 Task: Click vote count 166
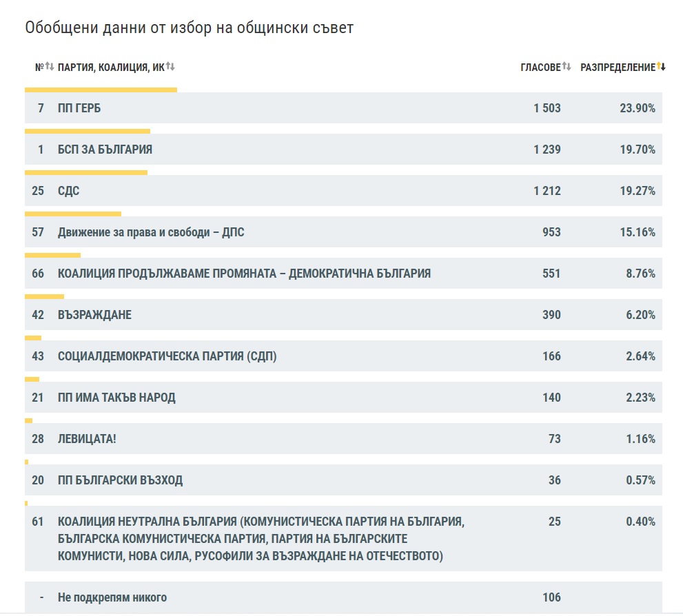point(551,356)
